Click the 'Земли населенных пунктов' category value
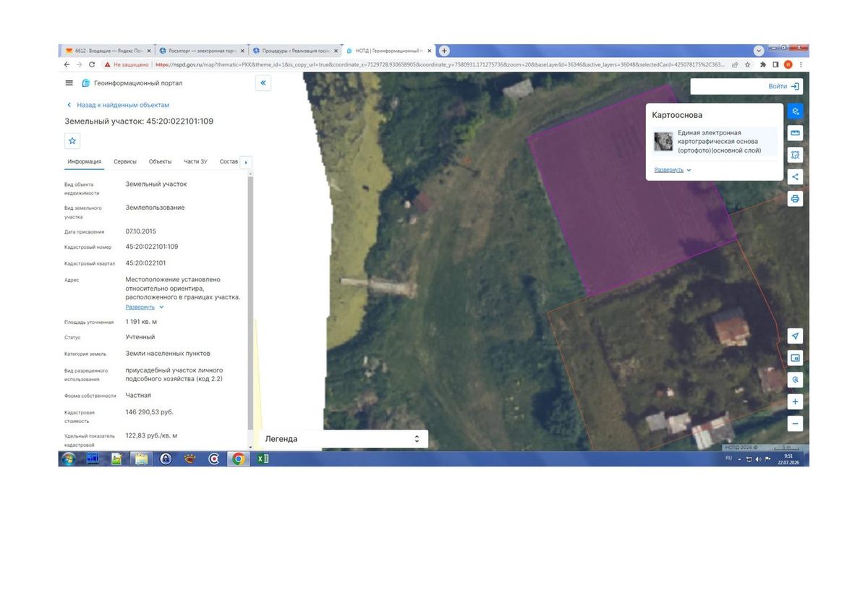Image resolution: width=868 pixels, height=614 pixels. pos(168,354)
